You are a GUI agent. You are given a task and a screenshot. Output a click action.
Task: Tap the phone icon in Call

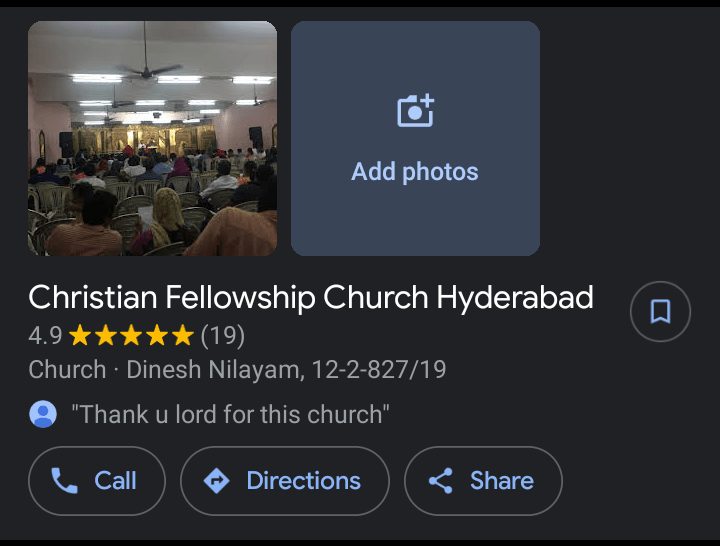(x=64, y=481)
